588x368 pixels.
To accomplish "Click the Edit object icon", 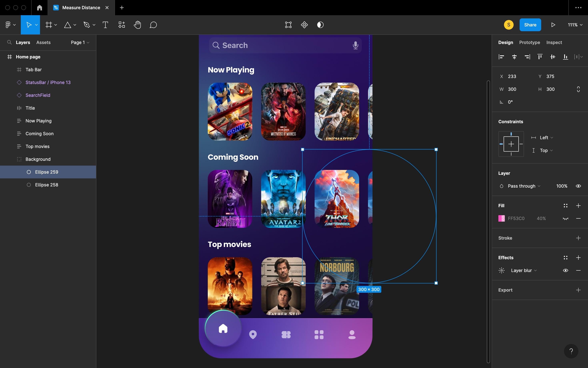I will 288,25.
